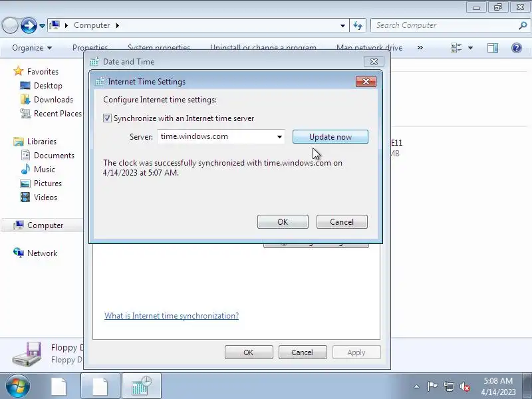Uncheck Synchronize with an Internet time server
Screen dimensions: 532x399
(107, 118)
